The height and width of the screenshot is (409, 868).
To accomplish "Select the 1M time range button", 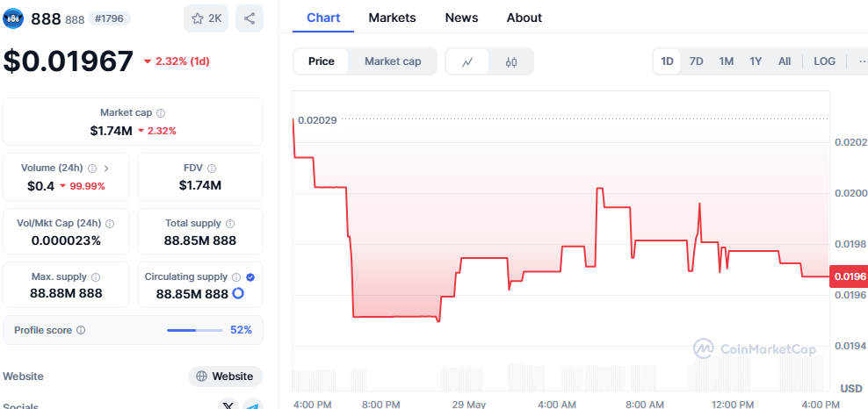I will click(x=726, y=61).
